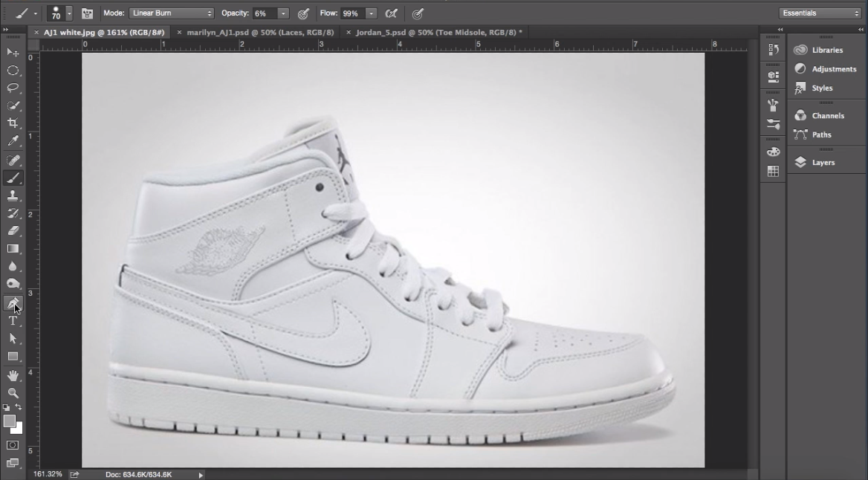The image size is (868, 480).
Task: Select the Move tool
Action: click(x=13, y=53)
